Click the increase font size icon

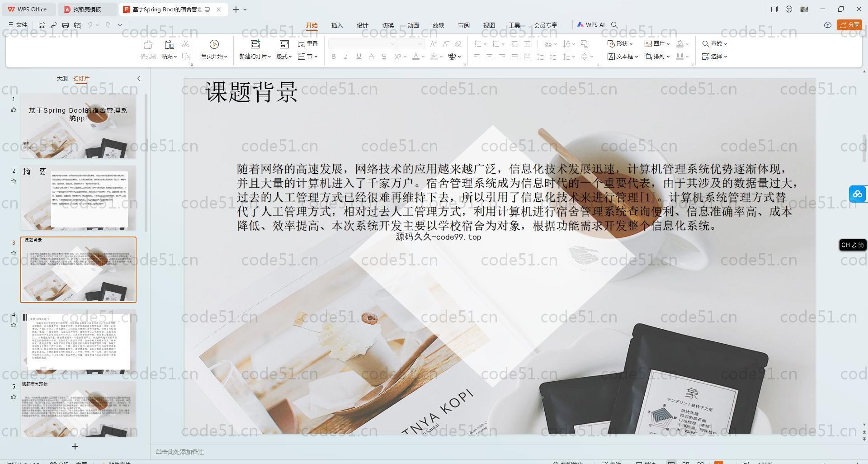[433, 44]
